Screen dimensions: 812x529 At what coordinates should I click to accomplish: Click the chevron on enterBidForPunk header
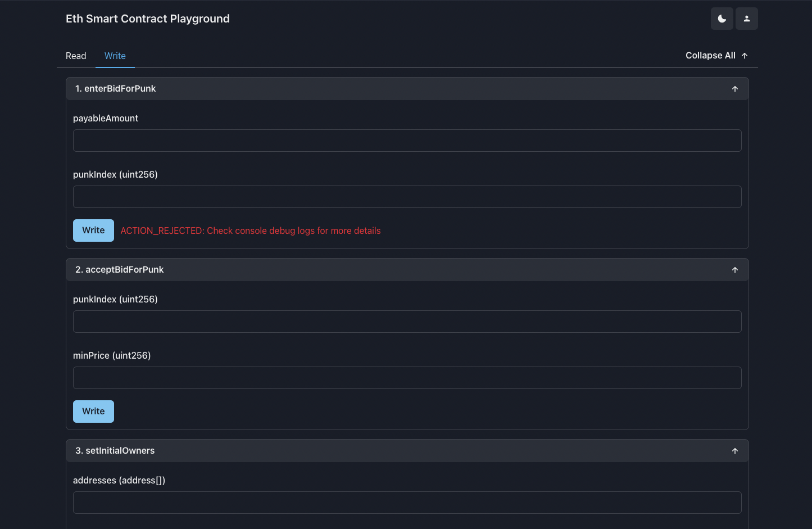pyautogui.click(x=734, y=88)
